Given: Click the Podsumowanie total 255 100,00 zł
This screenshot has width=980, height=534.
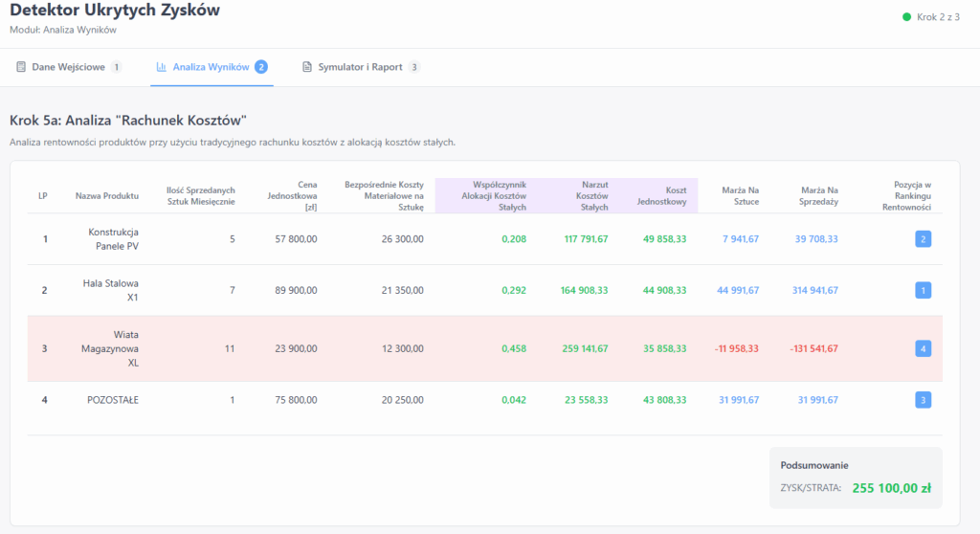Looking at the screenshot, I should coord(892,488).
